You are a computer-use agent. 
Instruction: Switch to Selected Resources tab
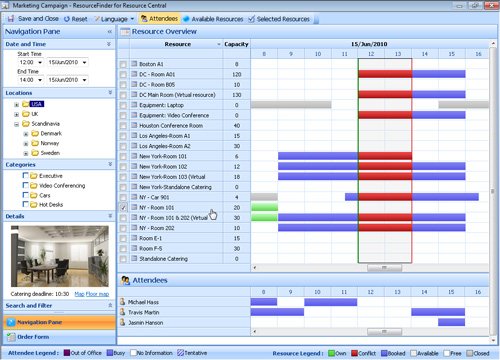[x=279, y=19]
